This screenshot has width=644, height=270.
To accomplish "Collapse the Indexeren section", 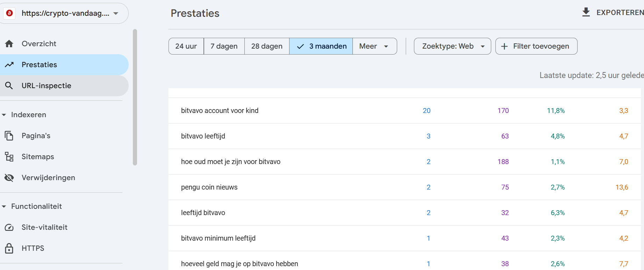I will [4, 115].
